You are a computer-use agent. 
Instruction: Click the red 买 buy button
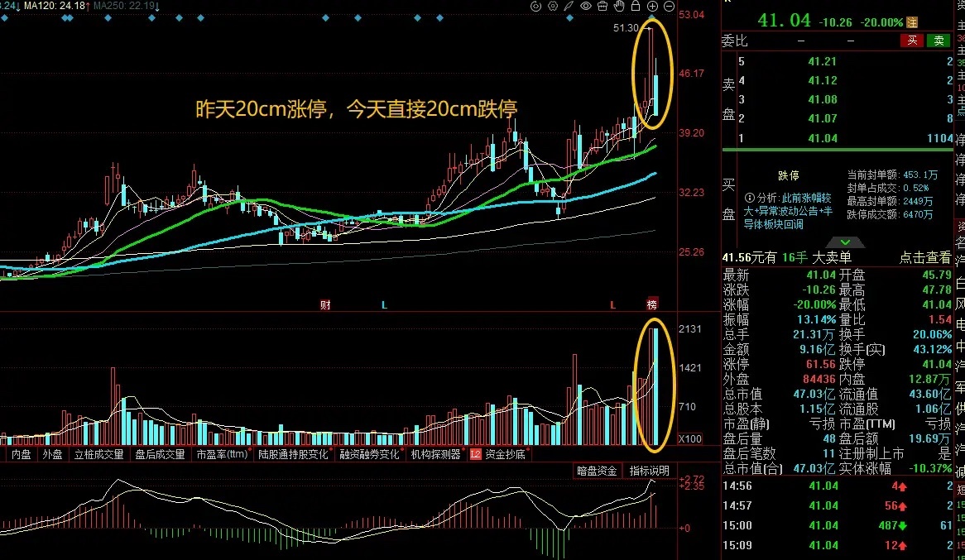point(912,41)
